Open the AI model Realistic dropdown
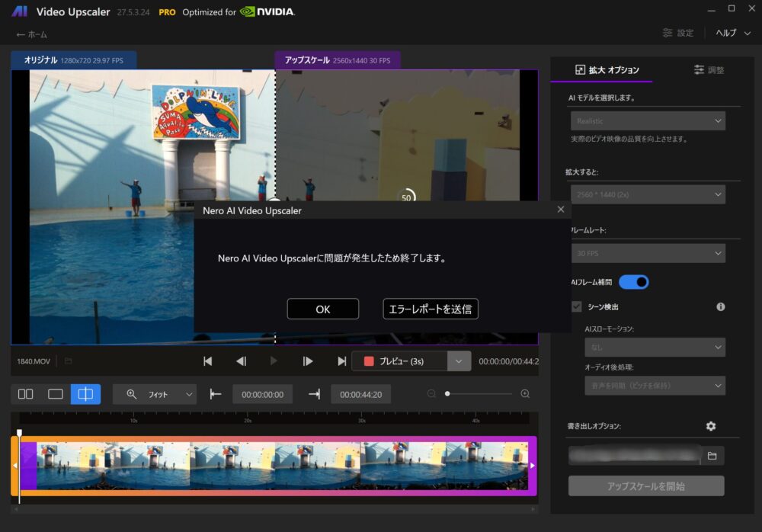This screenshot has width=762, height=532. coord(648,120)
